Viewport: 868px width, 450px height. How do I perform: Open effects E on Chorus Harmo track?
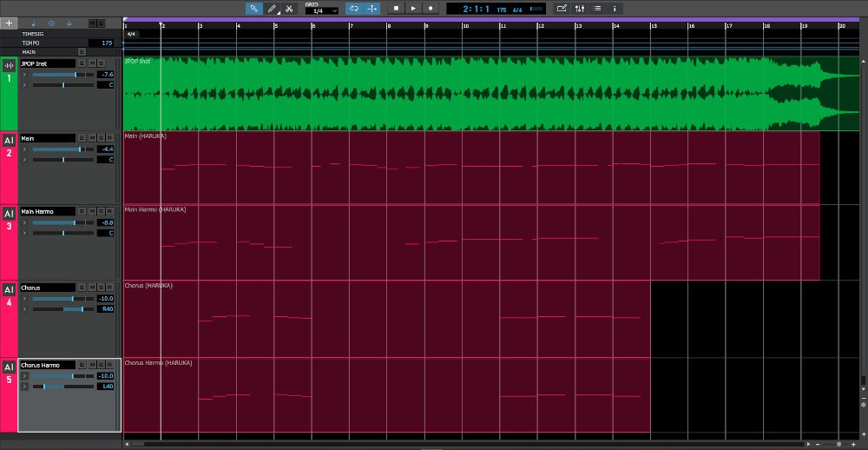(x=82, y=365)
